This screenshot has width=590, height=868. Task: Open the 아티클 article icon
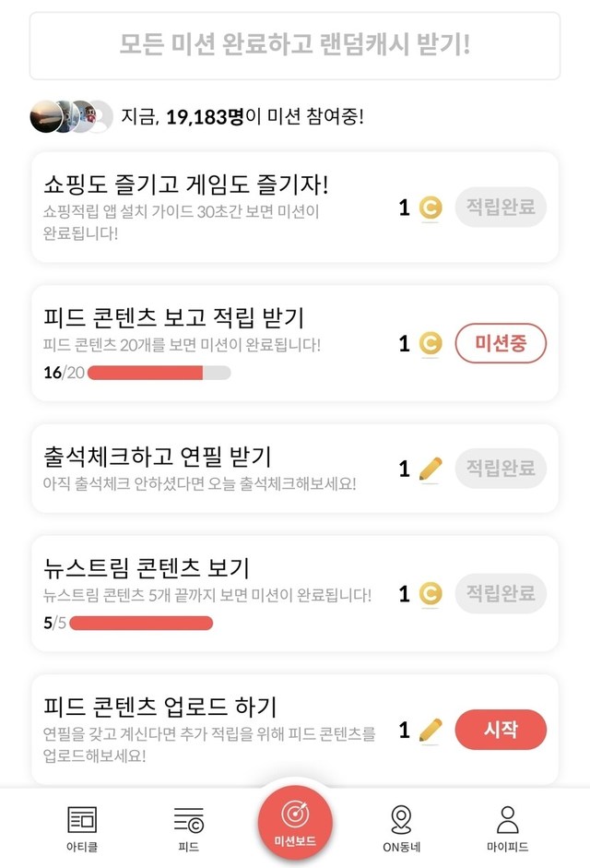click(82, 818)
